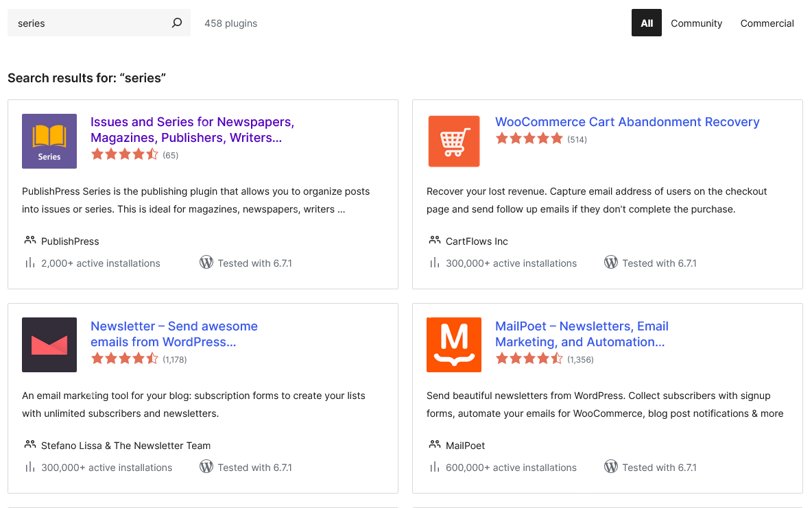Select the All filter tab
This screenshot has height=508, width=812.
[x=646, y=23]
